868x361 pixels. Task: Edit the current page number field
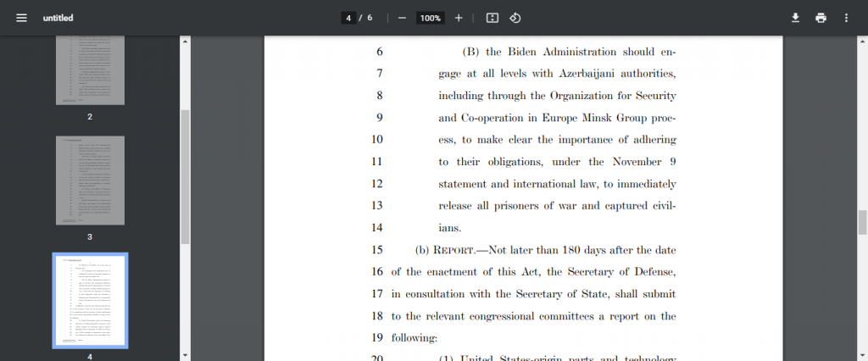pyautogui.click(x=348, y=18)
